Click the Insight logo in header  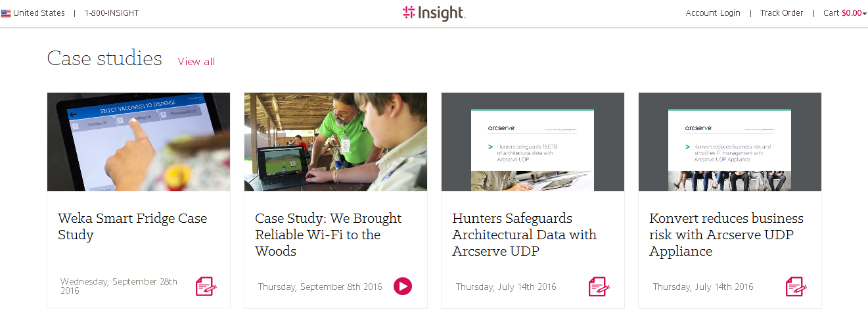coord(434,13)
